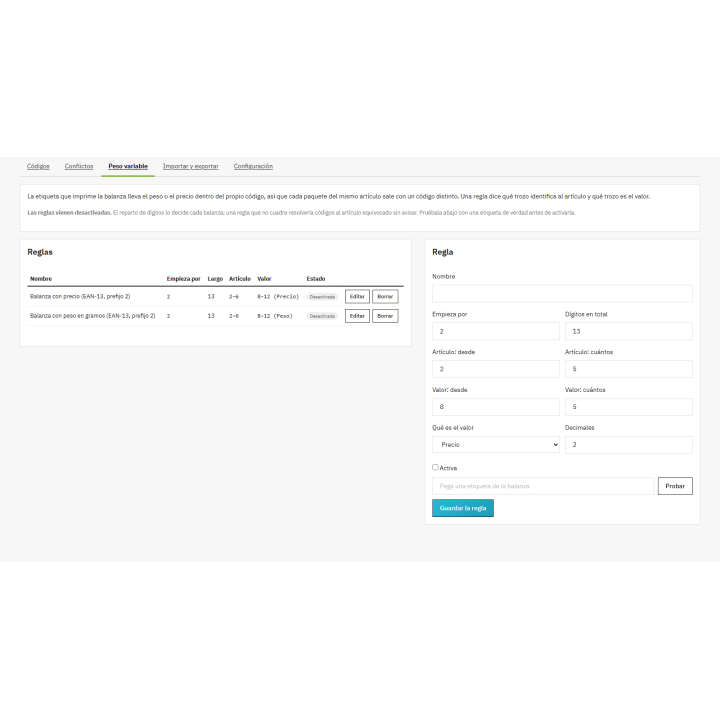Image resolution: width=720 pixels, height=720 pixels.
Task: Focus the Decimales field
Action: [629, 444]
